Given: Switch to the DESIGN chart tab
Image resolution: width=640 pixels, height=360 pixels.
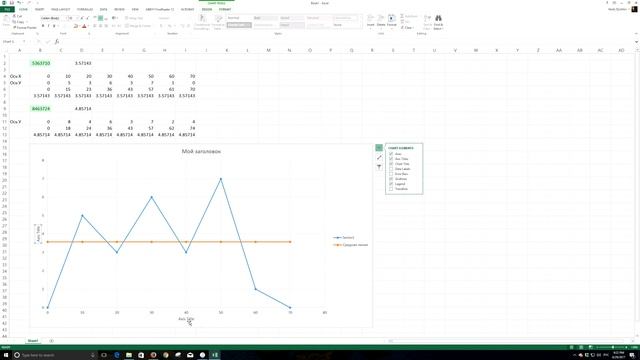Looking at the screenshot, I should point(207,9).
